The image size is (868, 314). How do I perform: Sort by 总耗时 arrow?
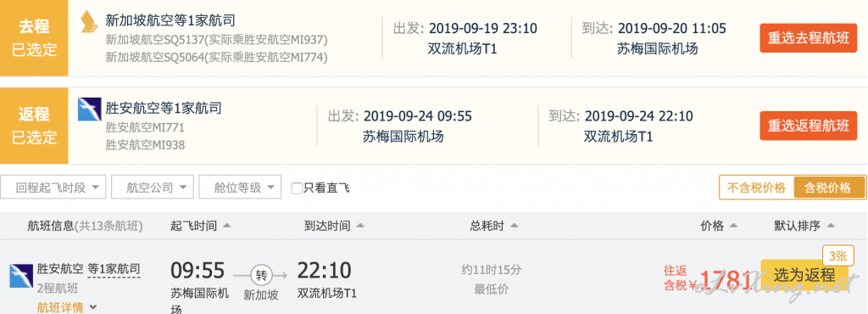pyautogui.click(x=515, y=226)
